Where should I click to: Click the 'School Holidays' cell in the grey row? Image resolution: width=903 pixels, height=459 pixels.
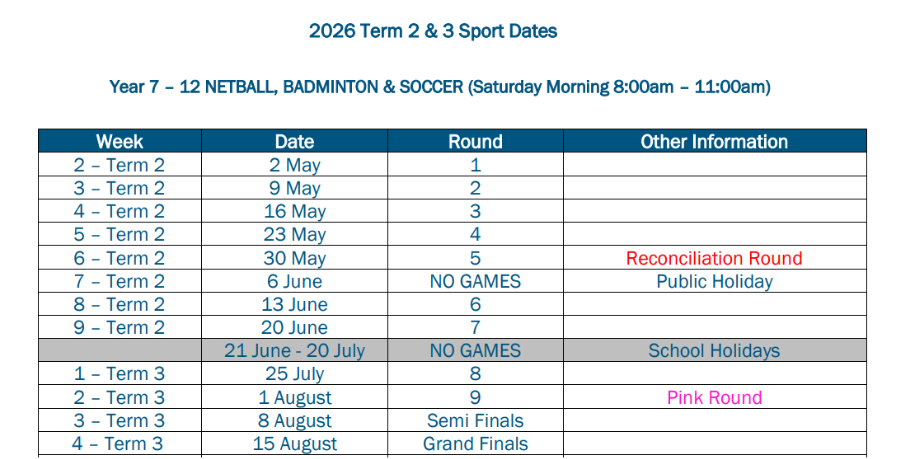pos(714,350)
